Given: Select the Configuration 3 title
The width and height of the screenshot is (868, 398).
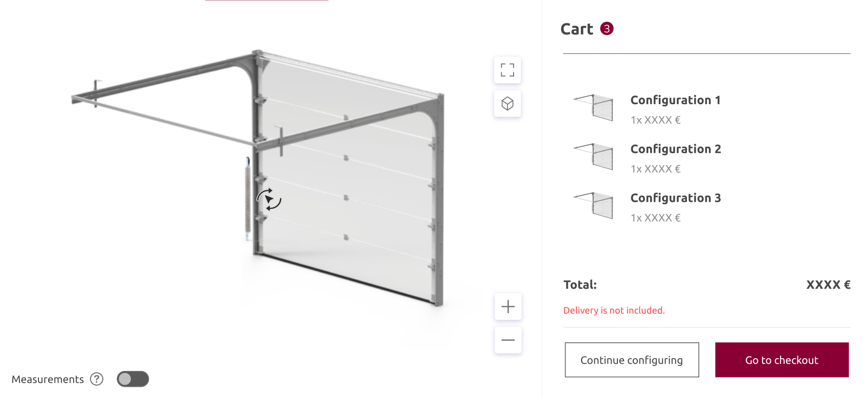Looking at the screenshot, I should [x=675, y=198].
